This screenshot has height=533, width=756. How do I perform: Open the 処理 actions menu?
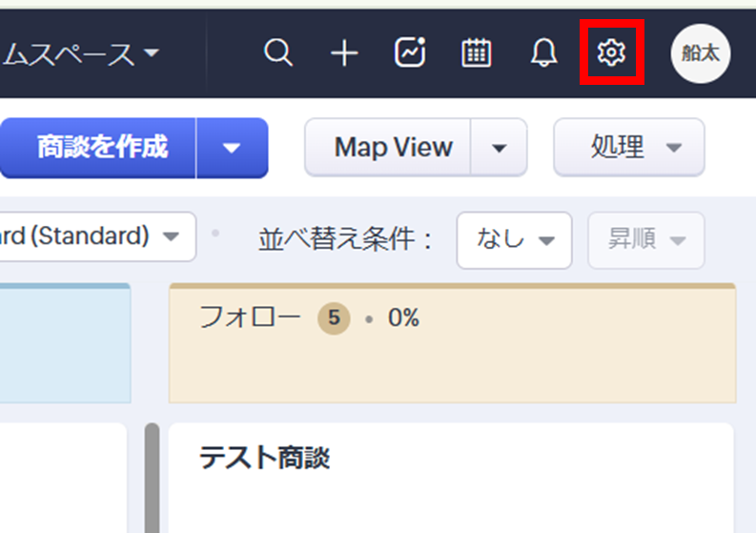click(629, 148)
